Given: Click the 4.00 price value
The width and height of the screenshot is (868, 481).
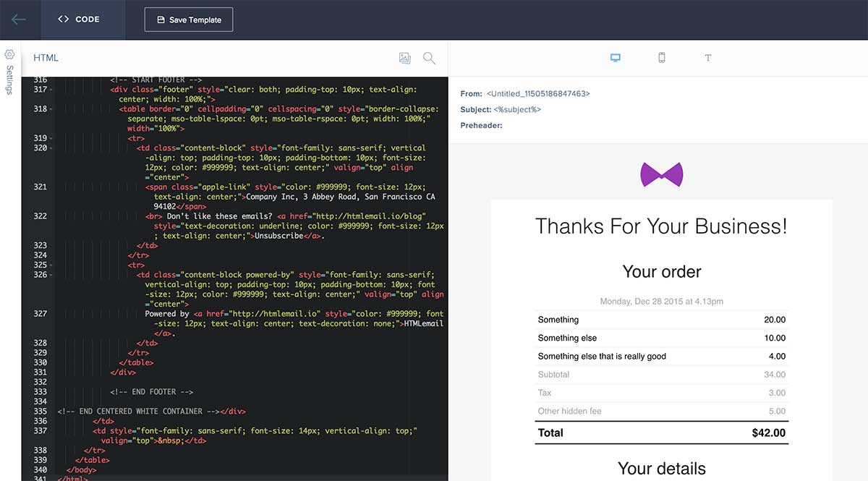Looking at the screenshot, I should pos(777,356).
